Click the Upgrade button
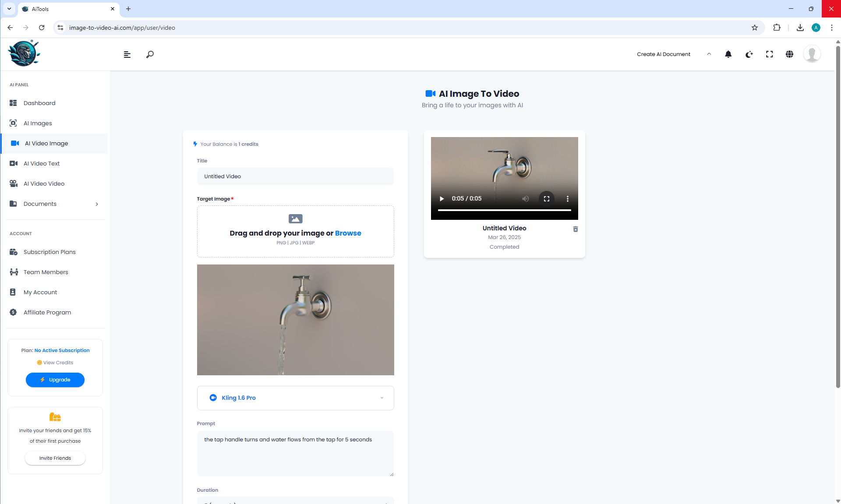 pyautogui.click(x=55, y=380)
